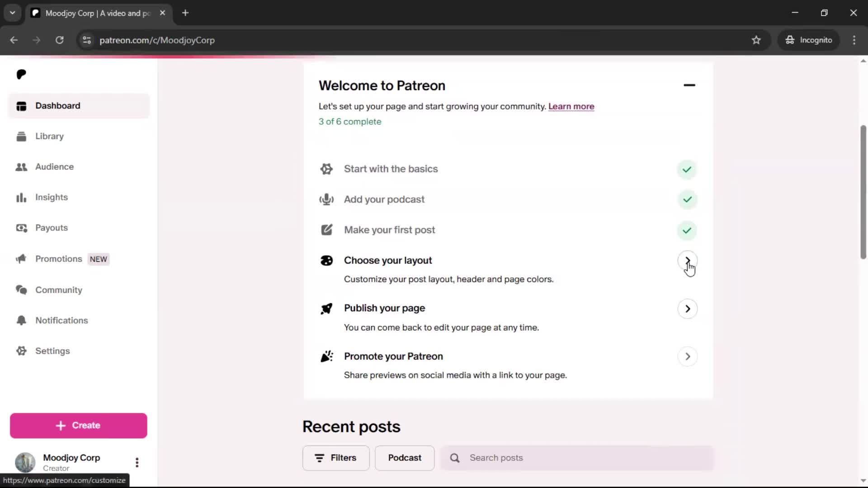This screenshot has height=488, width=868.
Task: Click the Promote party popper icon
Action: click(x=326, y=357)
